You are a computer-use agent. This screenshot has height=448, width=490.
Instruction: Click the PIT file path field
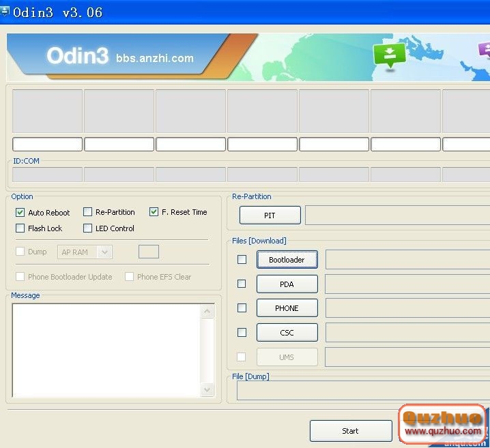[397, 215]
